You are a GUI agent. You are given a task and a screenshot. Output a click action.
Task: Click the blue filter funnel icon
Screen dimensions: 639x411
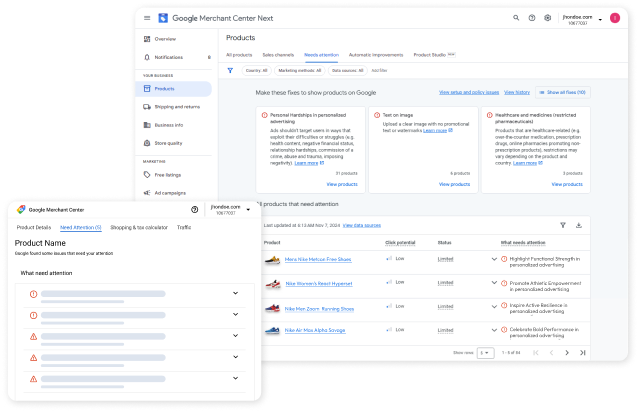click(x=230, y=70)
